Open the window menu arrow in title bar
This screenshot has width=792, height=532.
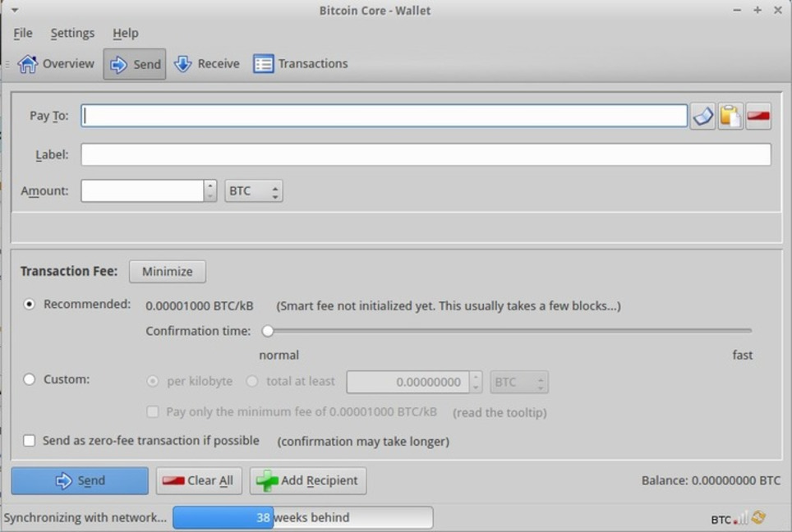(x=15, y=10)
